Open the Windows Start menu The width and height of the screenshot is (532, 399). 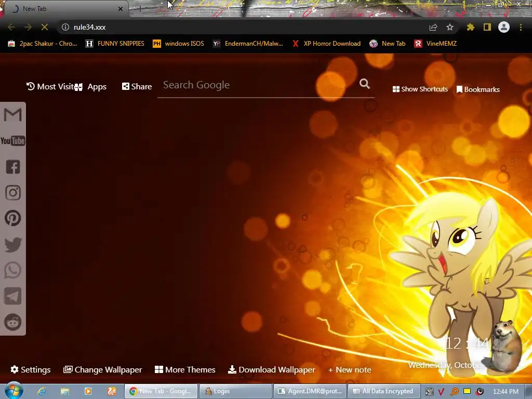point(14,391)
